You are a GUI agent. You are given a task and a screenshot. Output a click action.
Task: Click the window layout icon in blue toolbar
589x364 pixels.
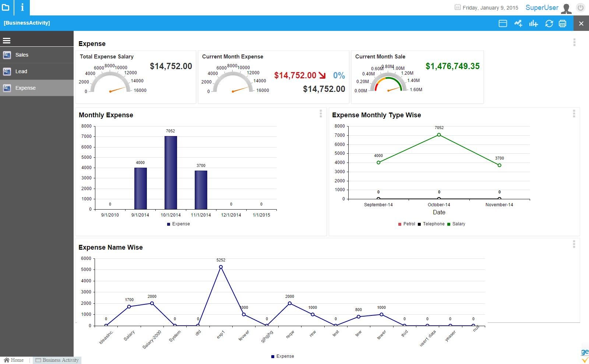pos(502,24)
